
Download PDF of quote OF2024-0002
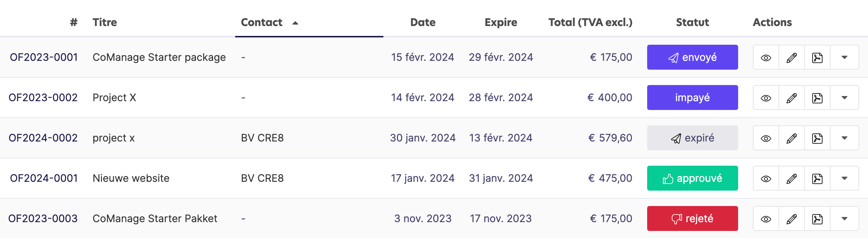[x=817, y=138]
